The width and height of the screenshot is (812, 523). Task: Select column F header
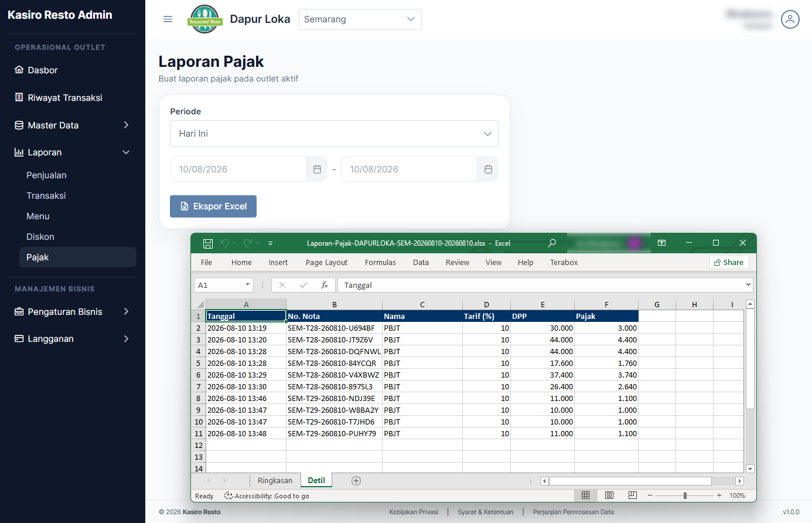point(606,304)
